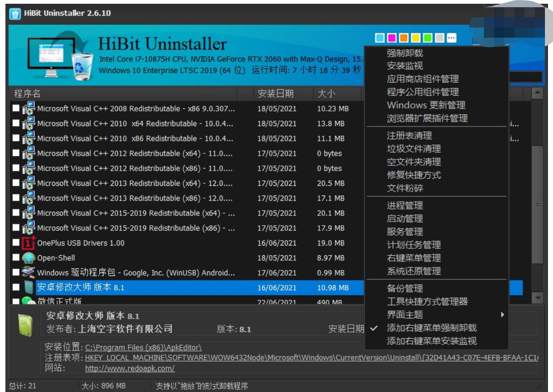
Task: Open install location C:\Program Files (x86)\ApkEditor\ link
Action: 143,348
